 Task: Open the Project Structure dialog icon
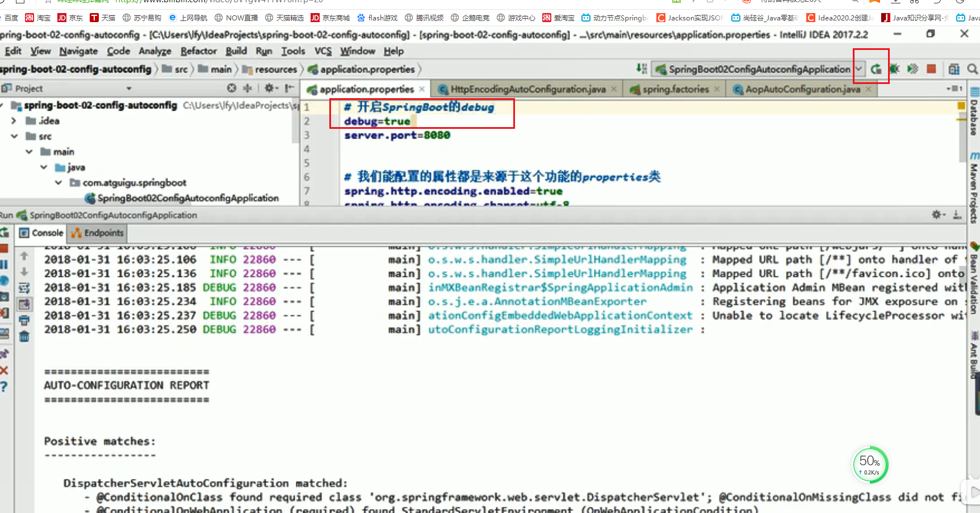pos(954,69)
